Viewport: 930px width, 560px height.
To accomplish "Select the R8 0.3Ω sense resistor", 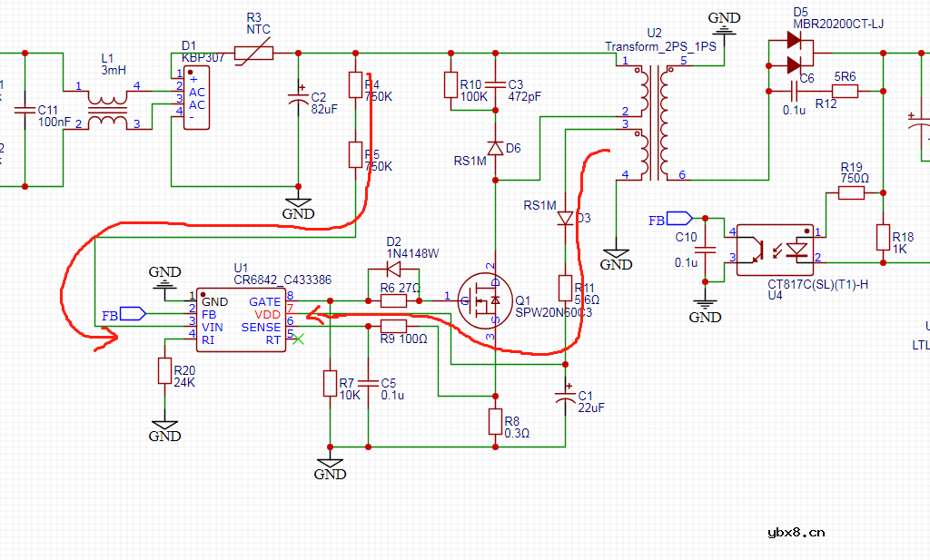I will click(495, 422).
